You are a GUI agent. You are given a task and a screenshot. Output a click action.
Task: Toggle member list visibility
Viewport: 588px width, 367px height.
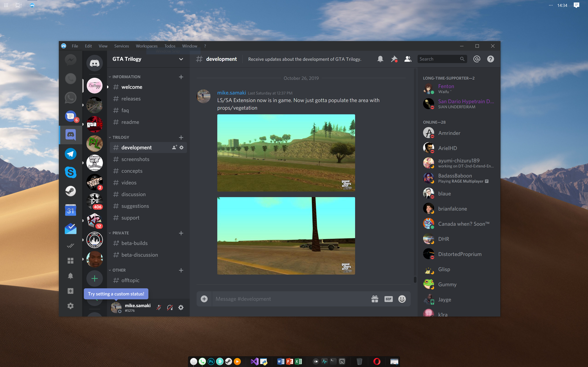pos(407,59)
